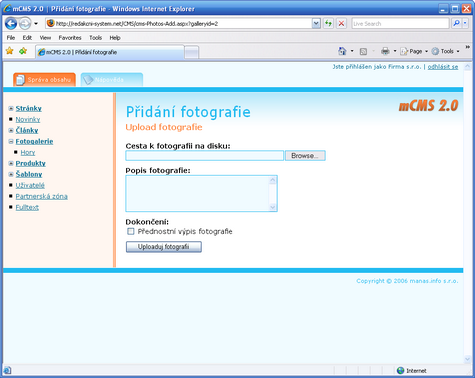Open the Help menu
The image size is (475, 378).
pos(115,38)
